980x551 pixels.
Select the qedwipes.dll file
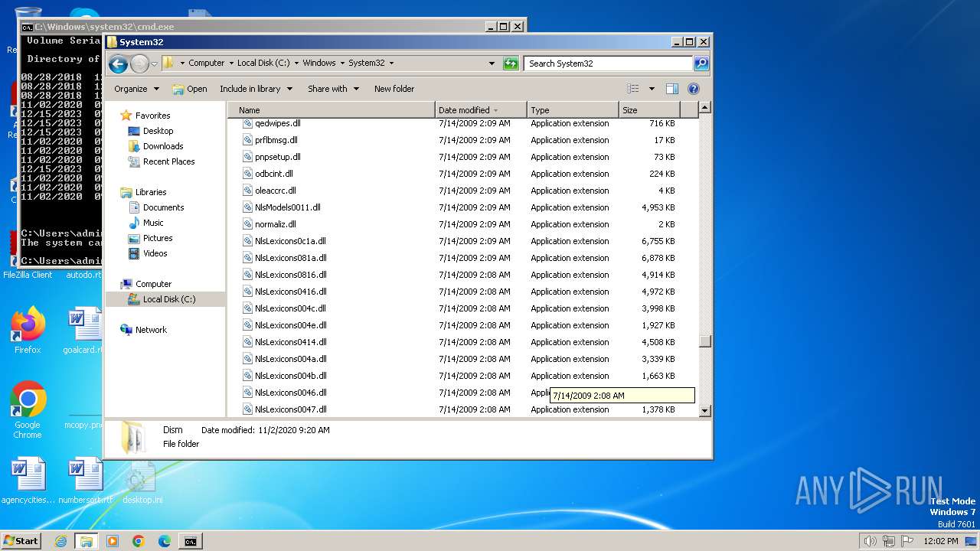[x=278, y=123]
